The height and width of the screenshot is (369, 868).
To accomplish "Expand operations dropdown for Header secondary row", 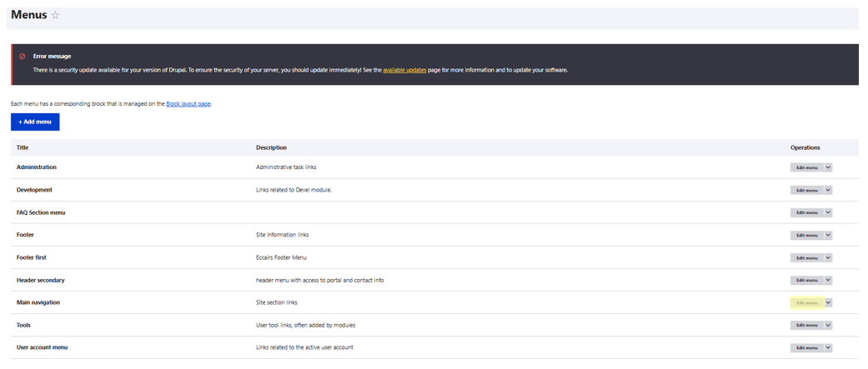I will 828,280.
